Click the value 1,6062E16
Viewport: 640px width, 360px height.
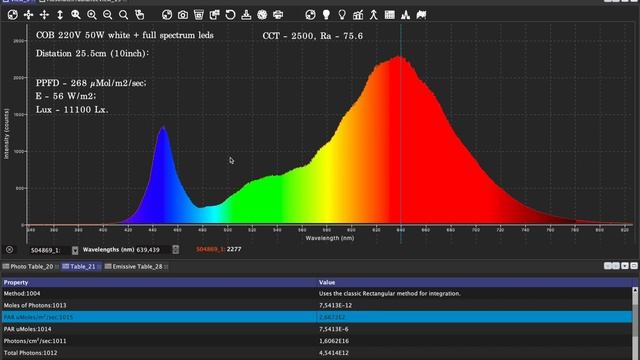point(335,341)
